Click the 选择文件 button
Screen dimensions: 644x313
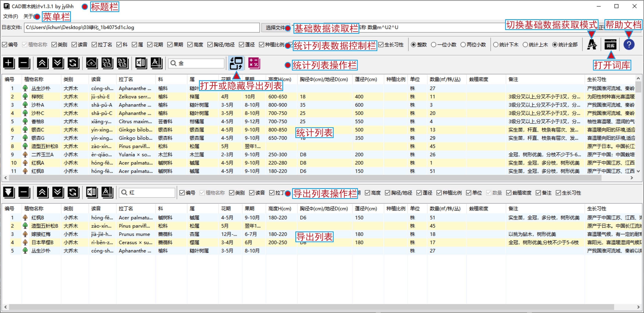[275, 27]
